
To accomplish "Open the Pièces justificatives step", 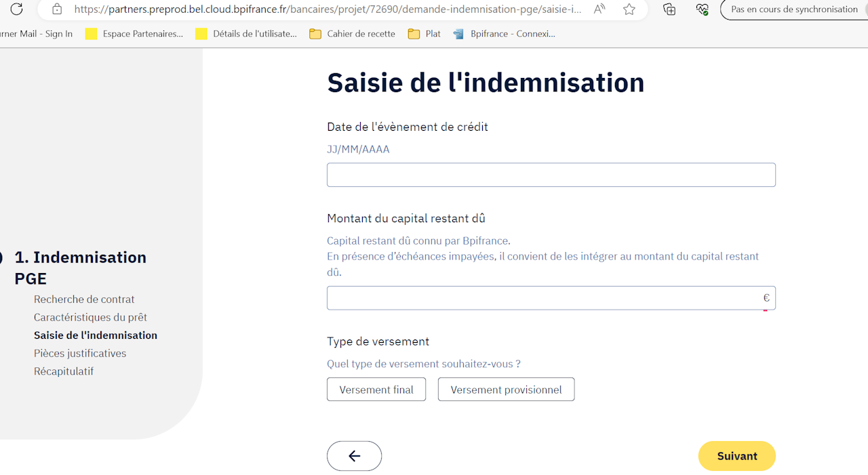I will point(80,353).
